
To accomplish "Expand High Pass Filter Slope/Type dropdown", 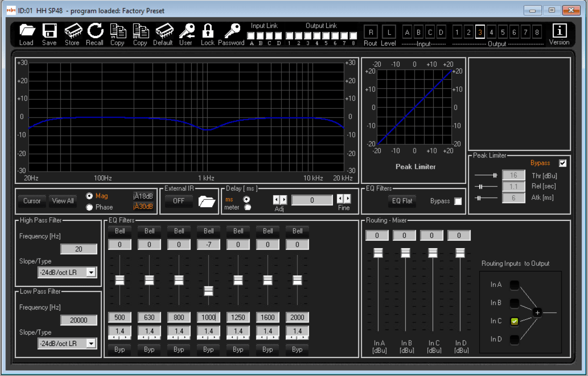I will [x=91, y=273].
